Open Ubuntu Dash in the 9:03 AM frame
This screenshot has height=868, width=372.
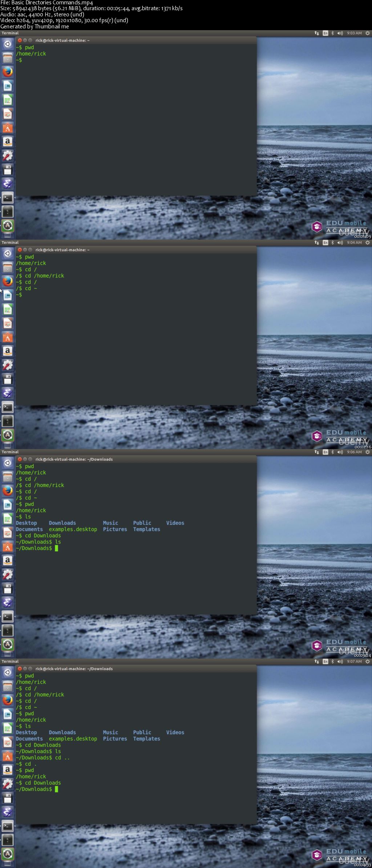pos(8,44)
